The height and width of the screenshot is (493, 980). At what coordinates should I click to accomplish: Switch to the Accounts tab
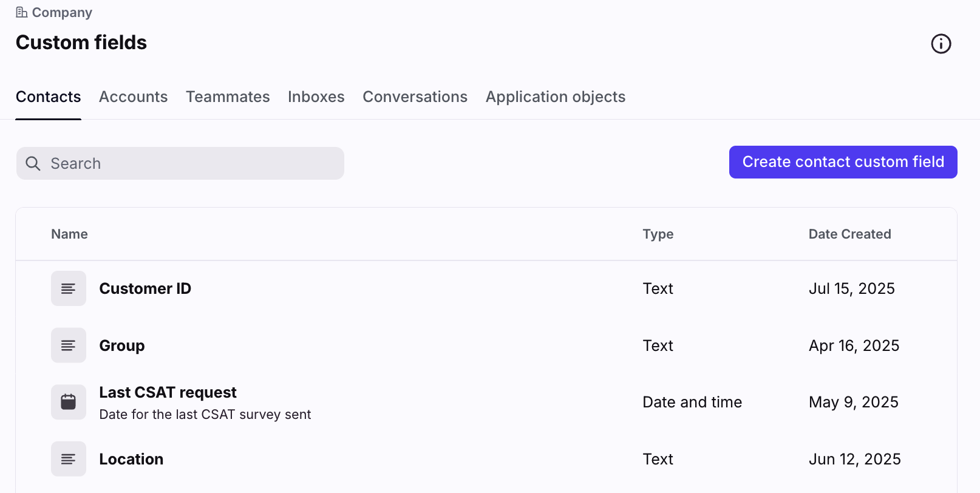click(x=133, y=97)
